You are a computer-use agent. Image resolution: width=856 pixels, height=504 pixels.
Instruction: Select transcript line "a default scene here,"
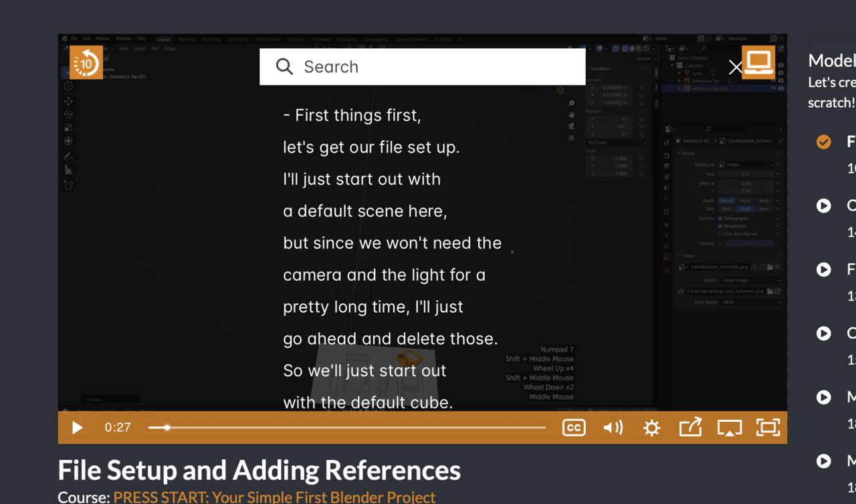click(364, 211)
